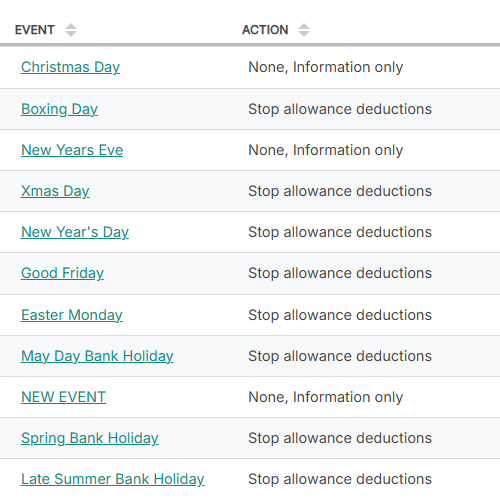The width and height of the screenshot is (500, 500).
Task: Click the New Years Eve link
Action: click(72, 150)
